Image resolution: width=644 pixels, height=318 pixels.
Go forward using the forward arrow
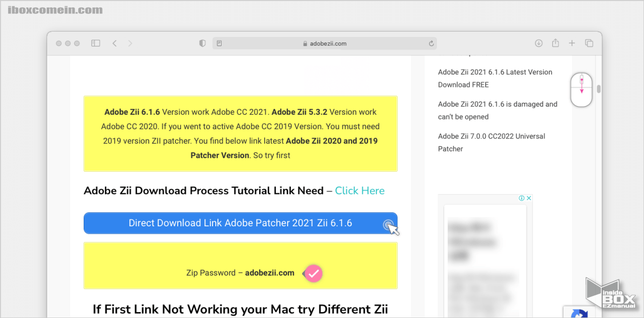130,43
